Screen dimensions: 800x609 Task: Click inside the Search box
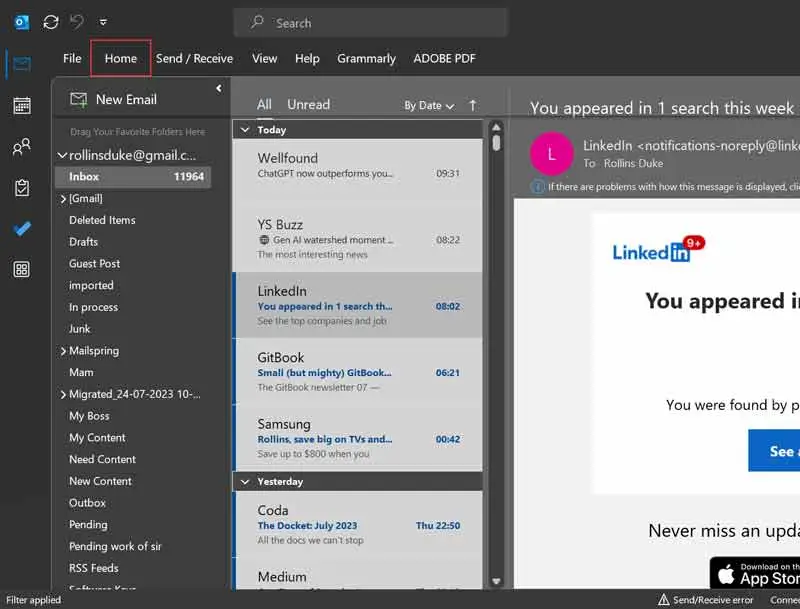click(371, 23)
